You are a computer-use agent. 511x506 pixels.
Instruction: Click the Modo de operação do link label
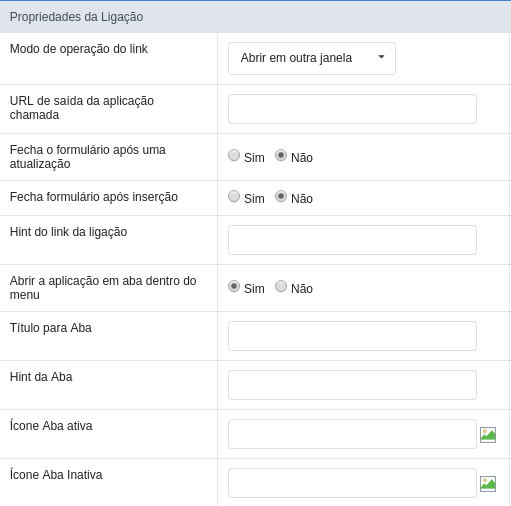click(x=79, y=49)
